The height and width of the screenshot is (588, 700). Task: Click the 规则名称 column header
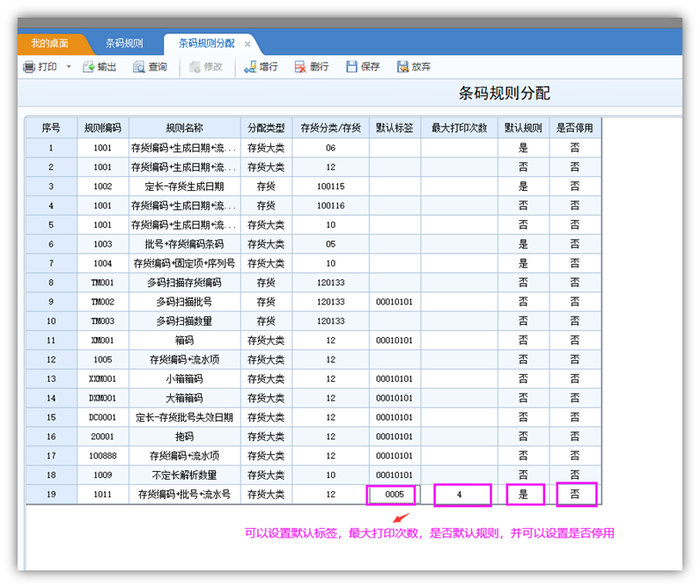184,128
